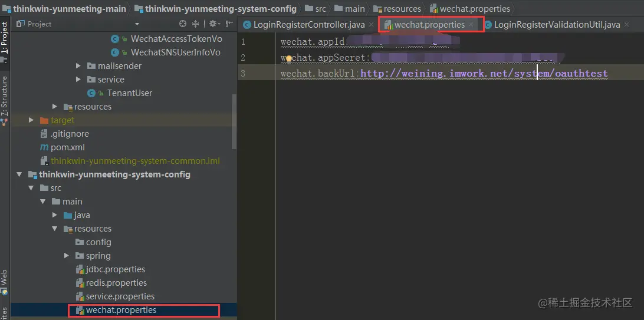Collapse the lower resources folder

[55, 229]
